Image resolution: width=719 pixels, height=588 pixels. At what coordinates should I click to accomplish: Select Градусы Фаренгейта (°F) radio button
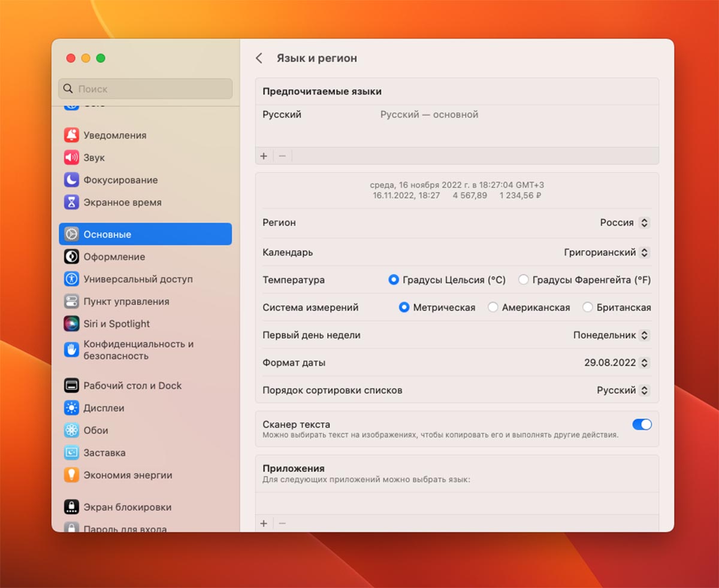pos(524,280)
